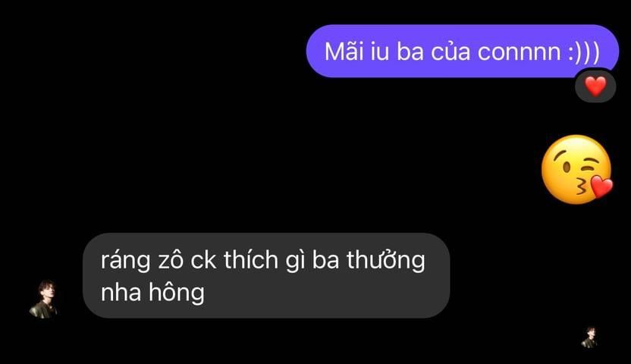631x364 pixels.
Task: Tap small heart on the kiss emoji
Action: coord(601,187)
